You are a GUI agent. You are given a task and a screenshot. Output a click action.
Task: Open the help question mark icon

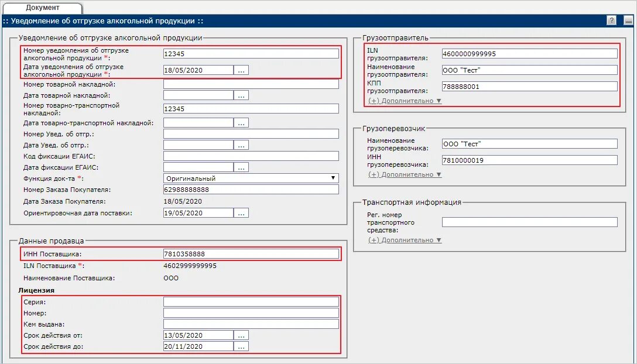(611, 20)
